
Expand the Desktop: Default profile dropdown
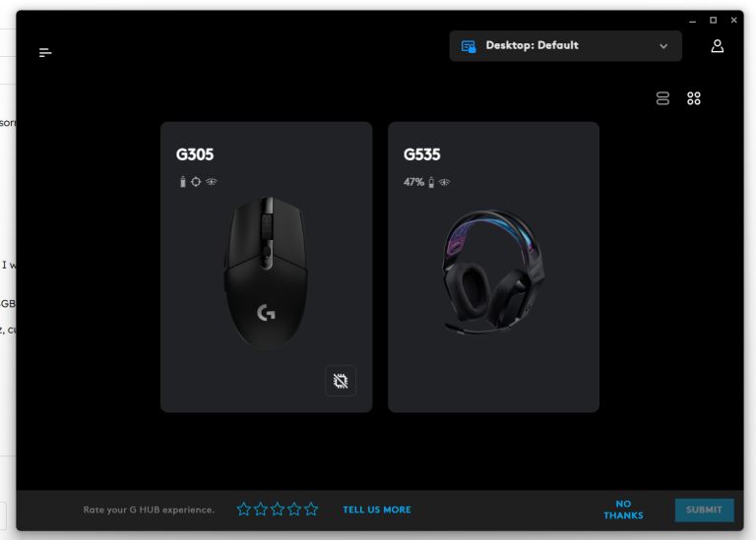point(565,46)
